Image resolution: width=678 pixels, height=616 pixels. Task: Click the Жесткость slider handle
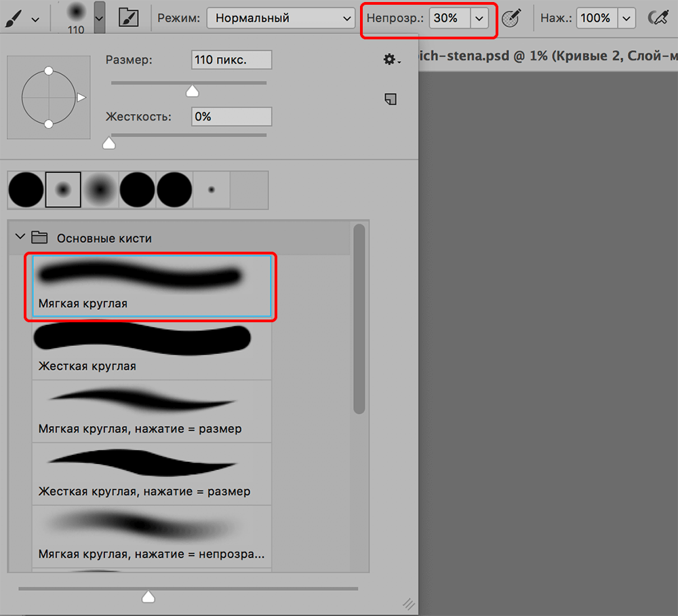pyautogui.click(x=108, y=143)
